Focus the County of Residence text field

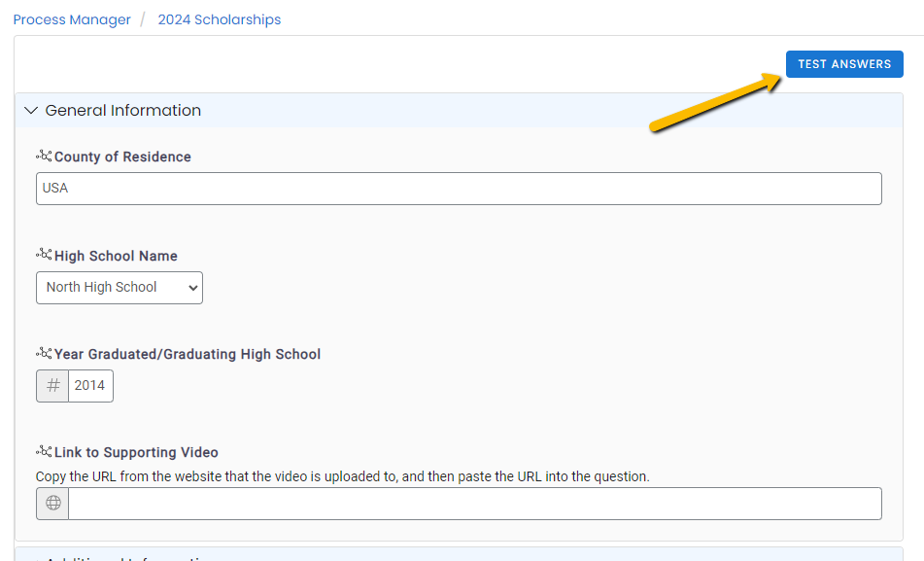[459, 189]
